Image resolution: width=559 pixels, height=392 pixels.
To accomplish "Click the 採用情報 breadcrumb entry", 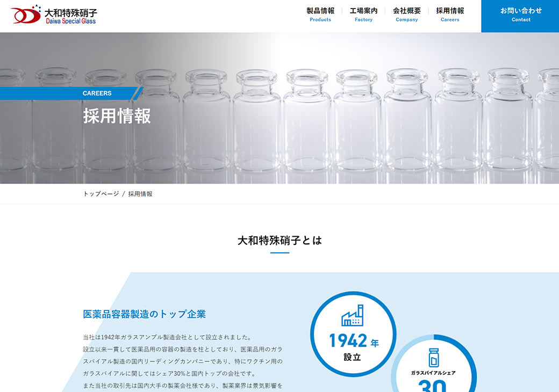I will click(x=139, y=194).
